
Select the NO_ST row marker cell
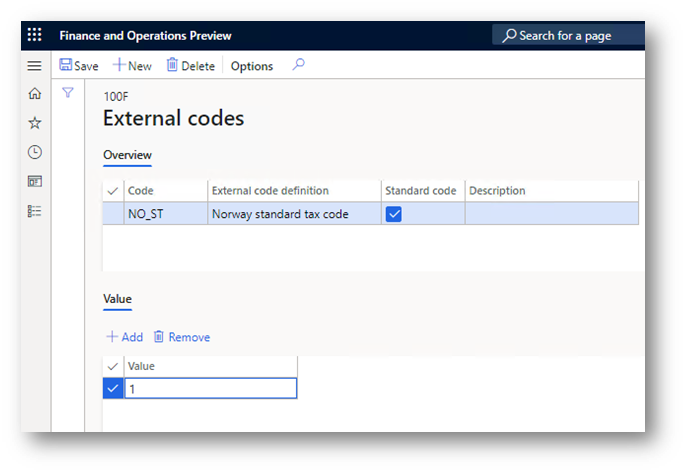click(113, 214)
